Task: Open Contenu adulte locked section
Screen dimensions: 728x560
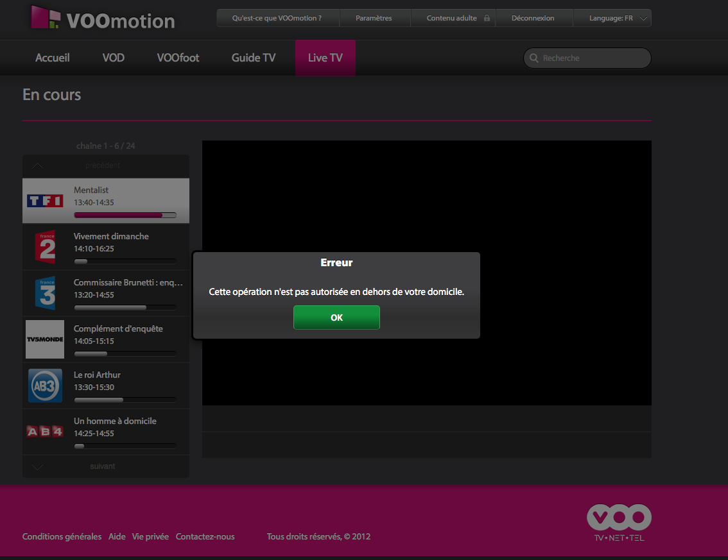Action: tap(458, 18)
